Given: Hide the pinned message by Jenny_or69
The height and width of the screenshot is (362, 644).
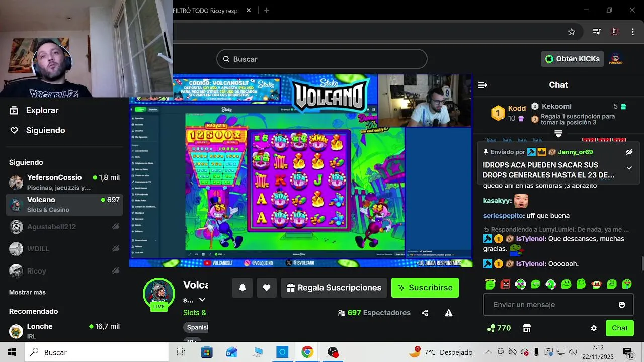Looking at the screenshot, I should coord(629,152).
